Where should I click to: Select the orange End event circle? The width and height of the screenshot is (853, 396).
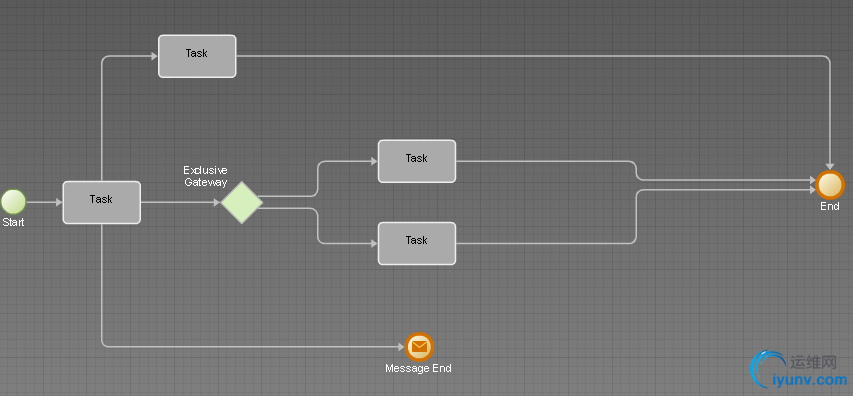pyautogui.click(x=830, y=185)
